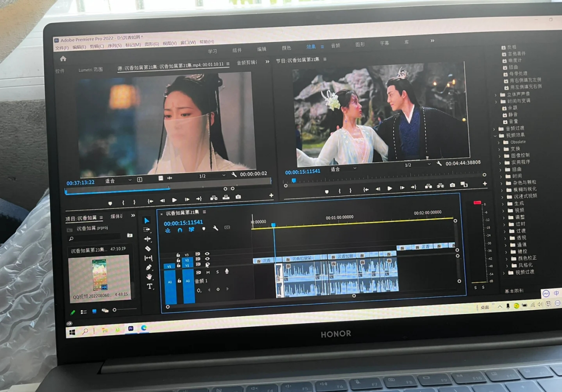Open Source monitor settings wrench

(x=234, y=175)
